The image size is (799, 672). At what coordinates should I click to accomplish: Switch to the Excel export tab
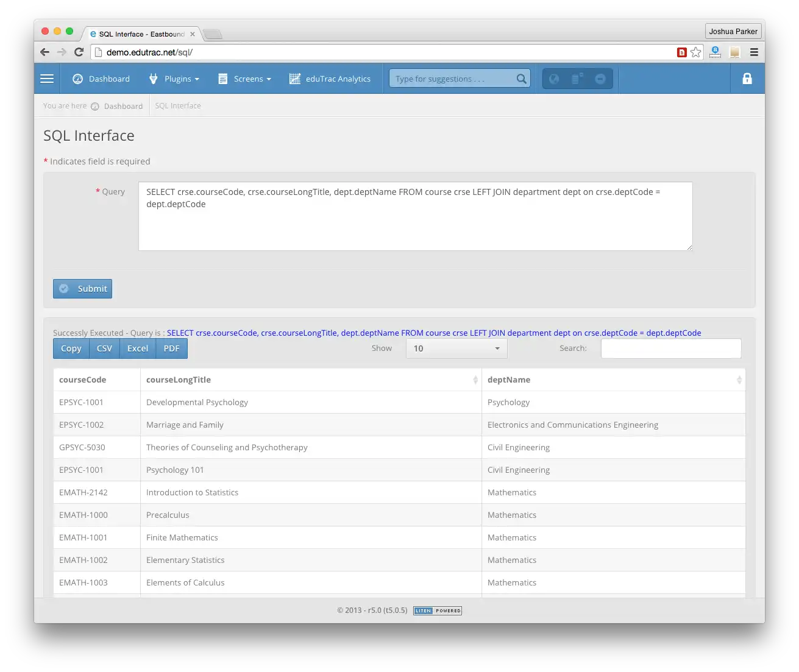137,348
